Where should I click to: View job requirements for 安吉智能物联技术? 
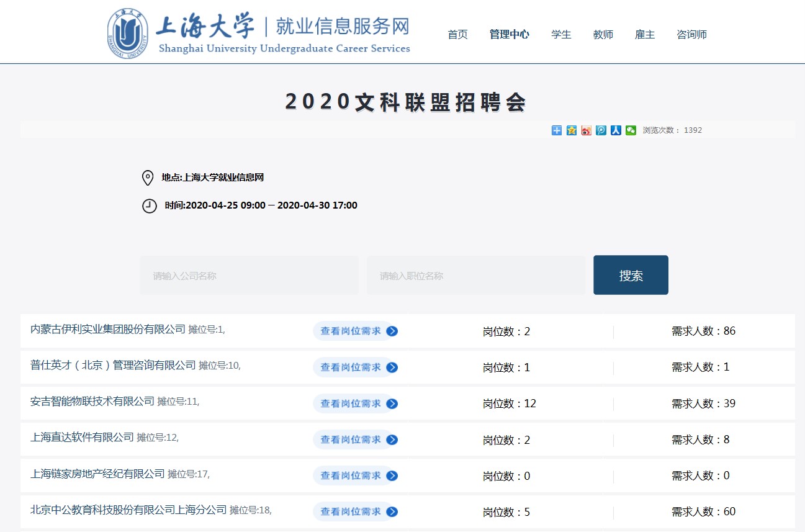(355, 404)
